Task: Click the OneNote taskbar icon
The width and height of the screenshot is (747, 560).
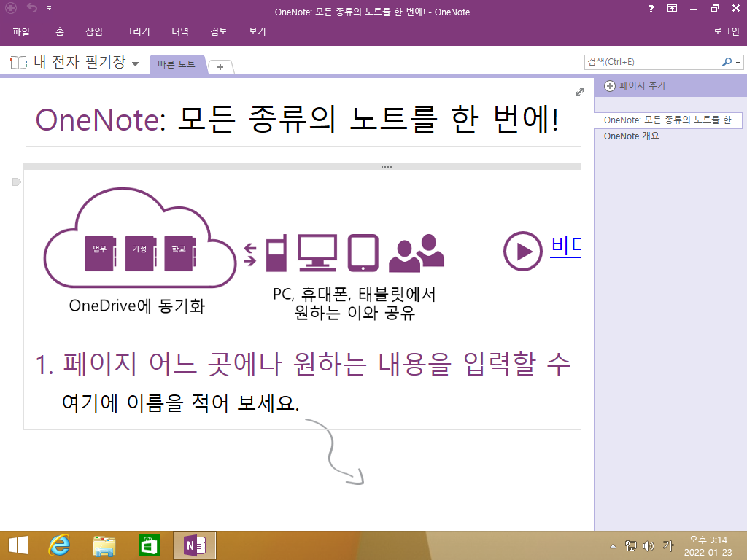Action: coord(194,545)
